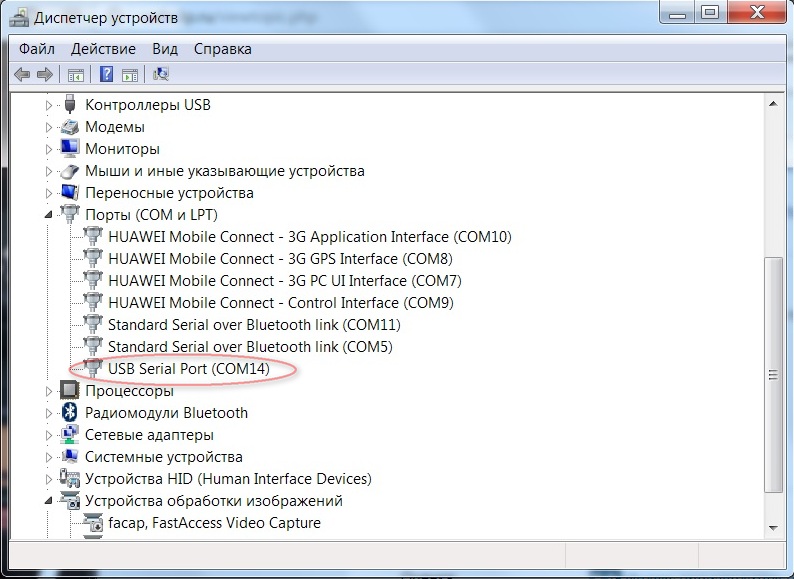Click the blue Help question mark icon
This screenshot has height=579, width=794.
click(x=106, y=74)
